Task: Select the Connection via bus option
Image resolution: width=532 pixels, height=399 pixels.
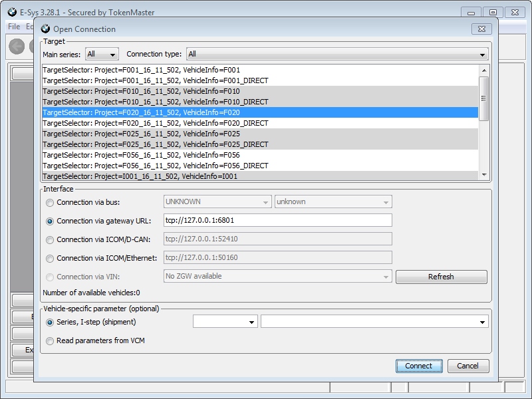Action: (50, 203)
